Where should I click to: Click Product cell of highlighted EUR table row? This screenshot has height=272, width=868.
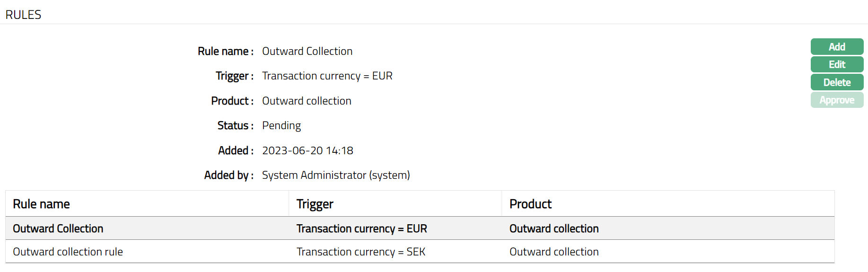[554, 228]
